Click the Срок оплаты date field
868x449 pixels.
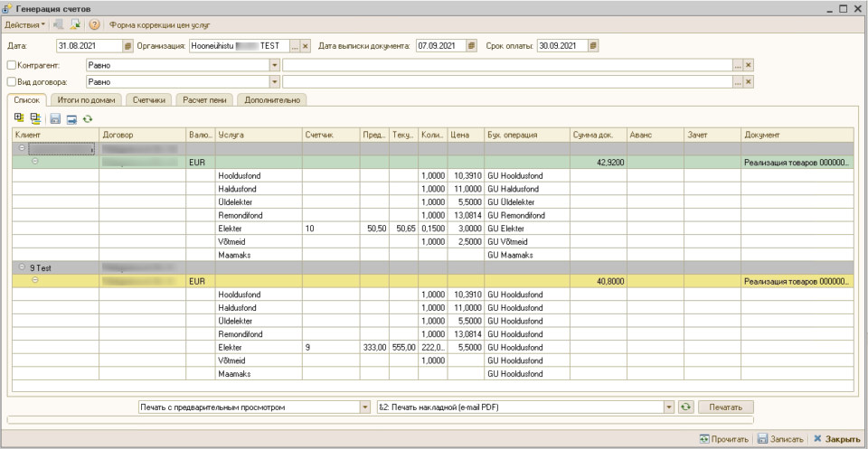pos(561,46)
